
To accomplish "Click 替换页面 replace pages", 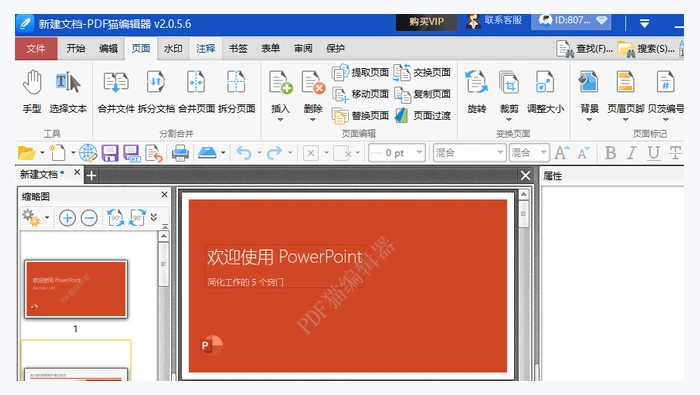I will click(x=361, y=116).
